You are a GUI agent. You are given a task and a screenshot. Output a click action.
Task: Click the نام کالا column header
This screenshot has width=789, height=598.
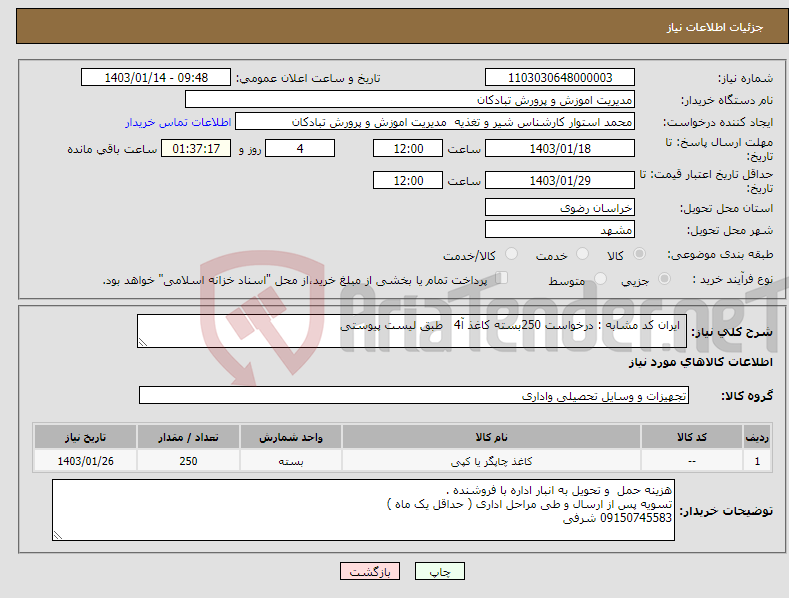pos(491,437)
